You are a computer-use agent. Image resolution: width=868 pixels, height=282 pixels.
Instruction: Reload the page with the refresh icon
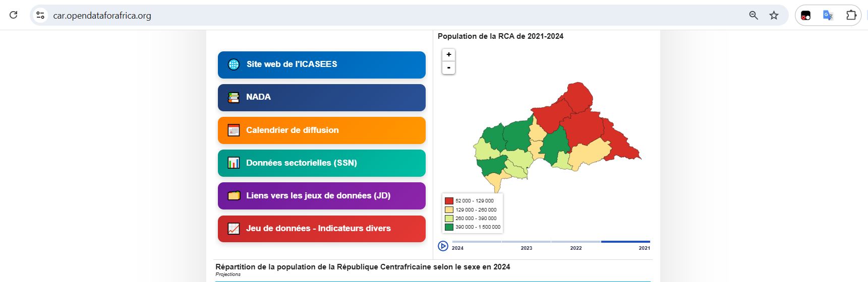point(14,15)
